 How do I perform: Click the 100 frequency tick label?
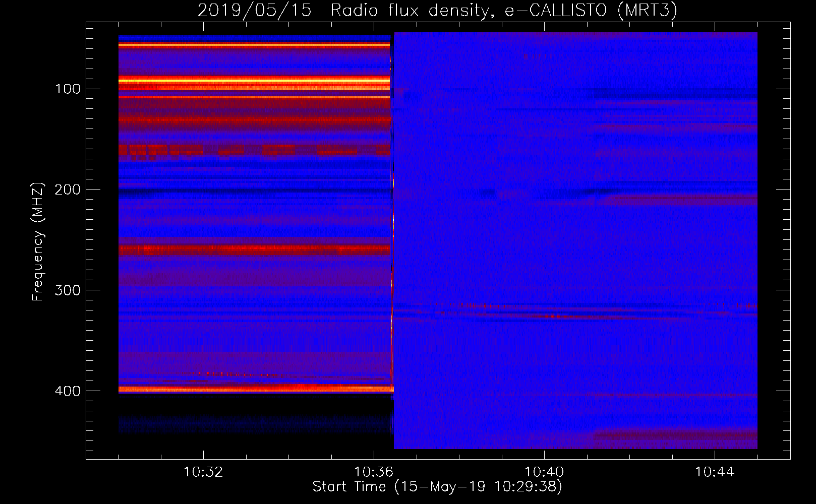click(x=68, y=89)
